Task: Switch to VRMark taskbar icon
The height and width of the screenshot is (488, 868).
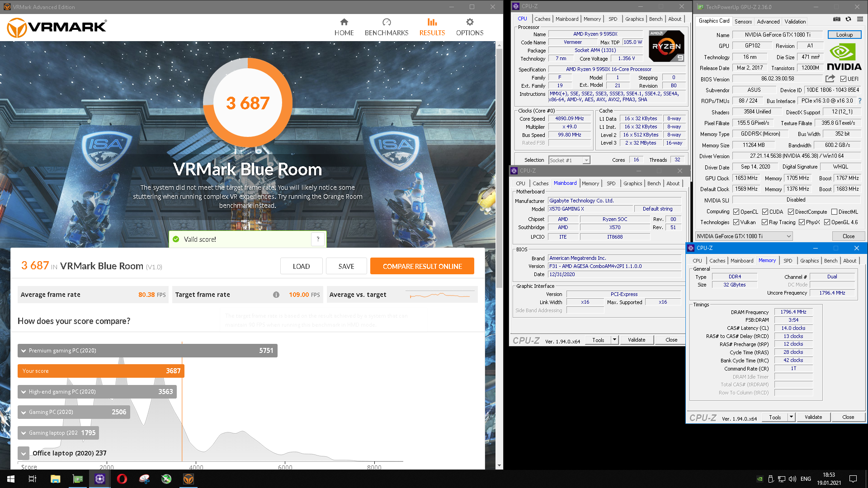Action: tap(189, 479)
